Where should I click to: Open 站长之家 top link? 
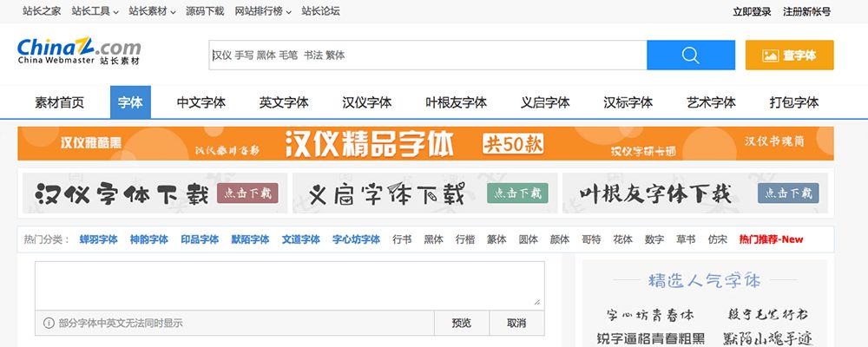pyautogui.click(x=42, y=11)
